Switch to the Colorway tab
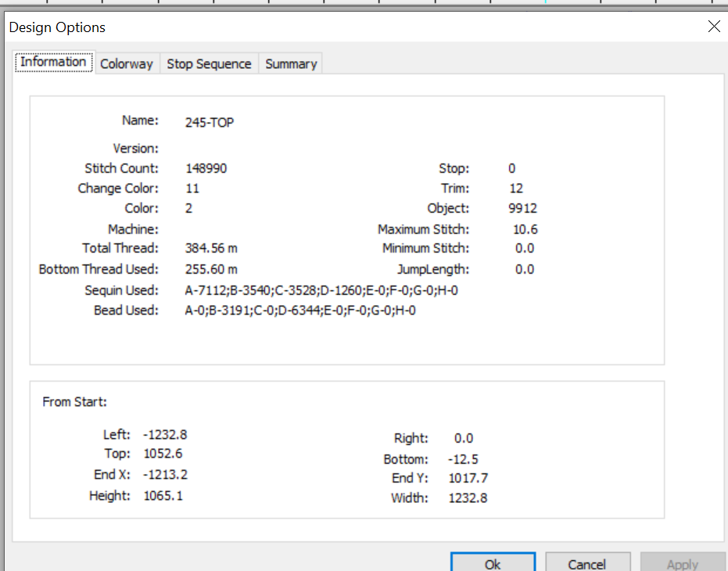The height and width of the screenshot is (571, 728). (x=127, y=63)
